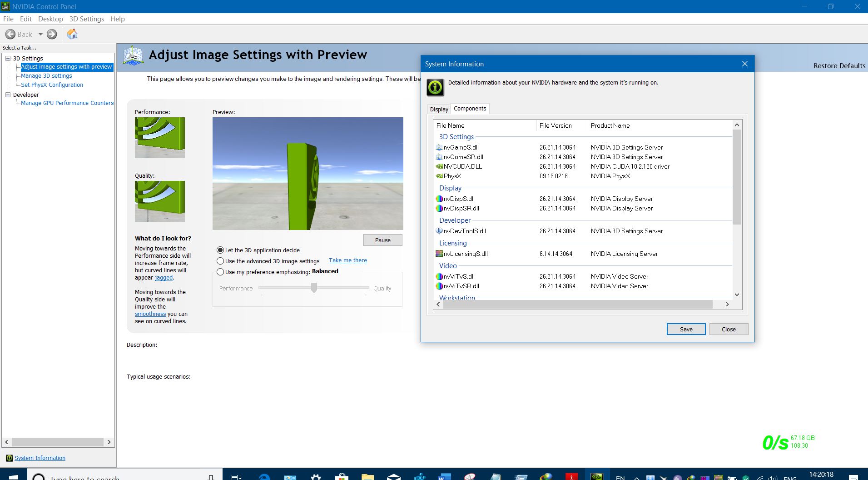868x480 pixels.
Task: Click the components list scroll up arrow
Action: [x=737, y=125]
